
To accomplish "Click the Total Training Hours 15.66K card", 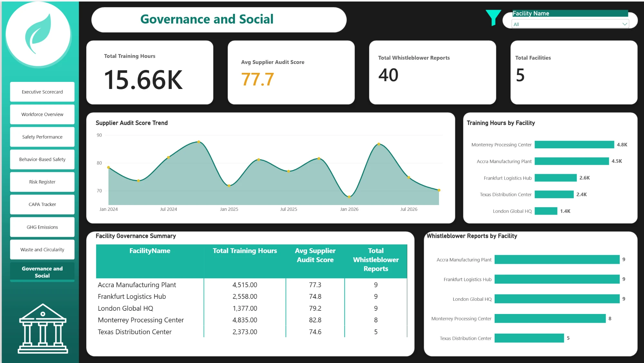I will [150, 73].
